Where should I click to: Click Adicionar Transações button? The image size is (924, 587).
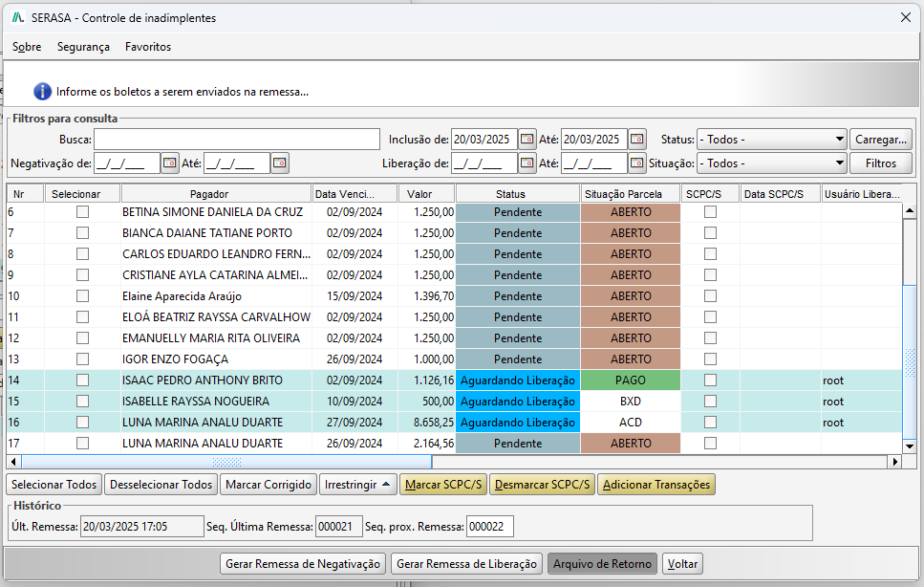pyautogui.click(x=656, y=485)
